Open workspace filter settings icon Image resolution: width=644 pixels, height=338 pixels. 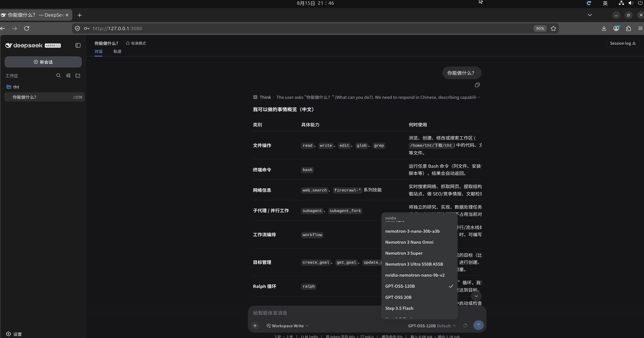tap(68, 75)
